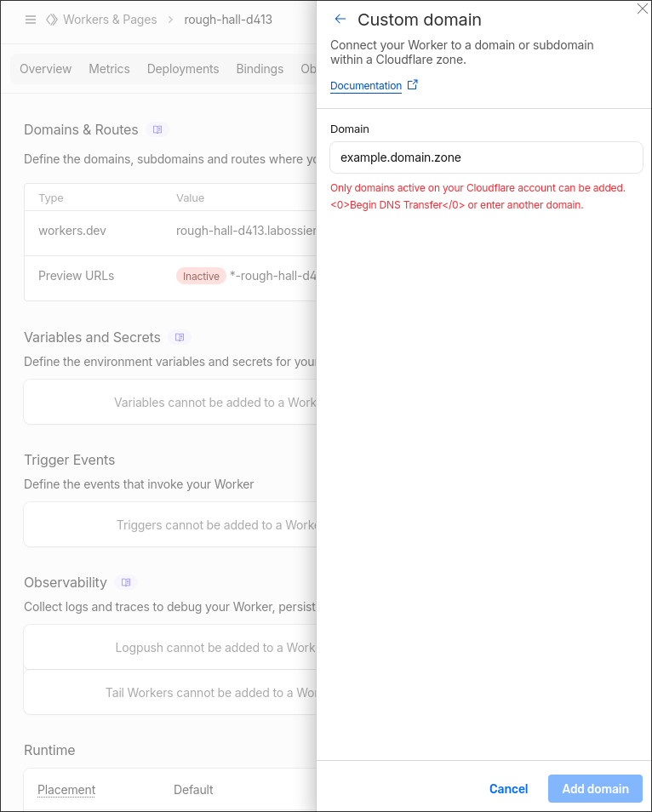Screen dimensions: 652x812
Task: Open the Deployments tab
Action: tap(183, 69)
